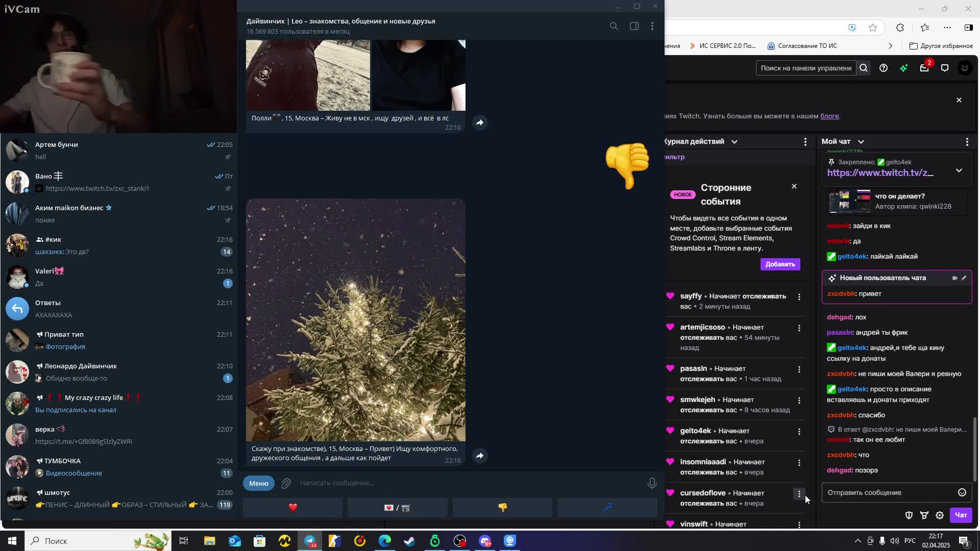This screenshot has height=551, width=980.
Task: Open Twitch inbox notifications with badge
Action: point(925,67)
